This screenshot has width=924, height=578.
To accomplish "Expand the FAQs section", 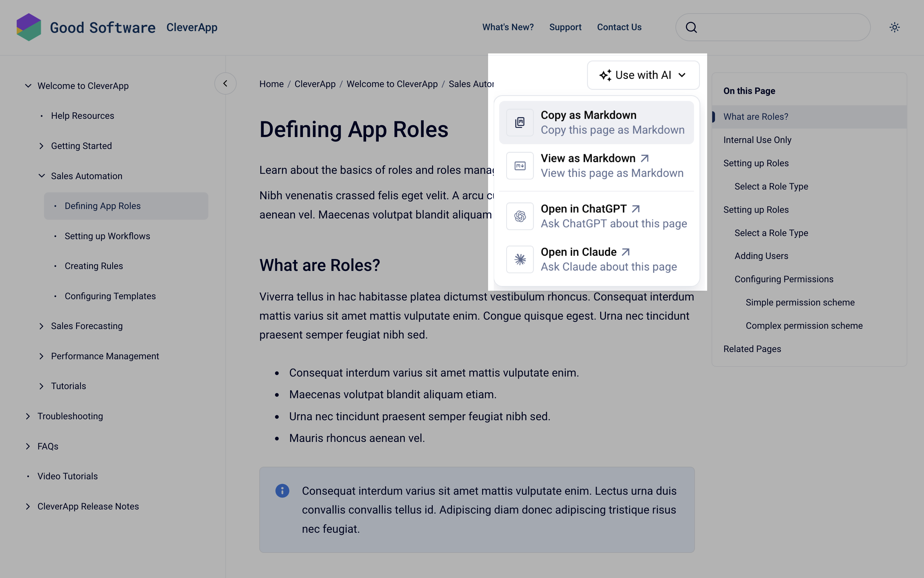I will (28, 446).
